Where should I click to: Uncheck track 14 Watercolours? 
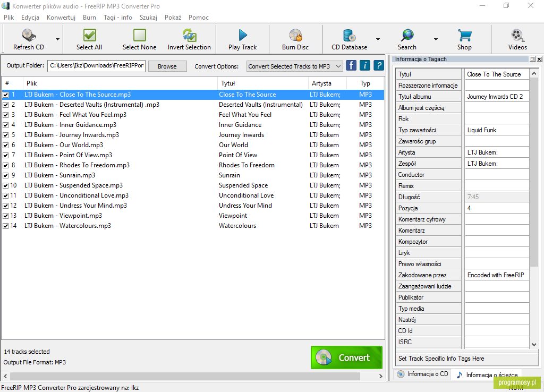tap(6, 226)
